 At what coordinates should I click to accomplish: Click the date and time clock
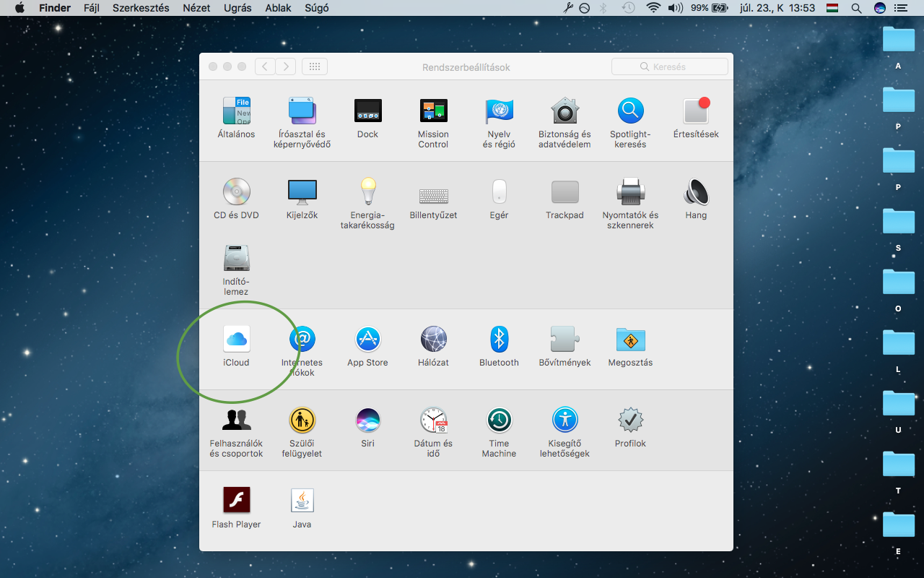(777, 8)
